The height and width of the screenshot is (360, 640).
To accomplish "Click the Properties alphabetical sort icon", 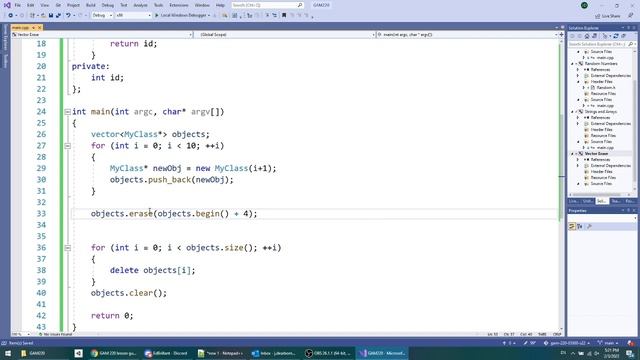I will (x=580, y=226).
